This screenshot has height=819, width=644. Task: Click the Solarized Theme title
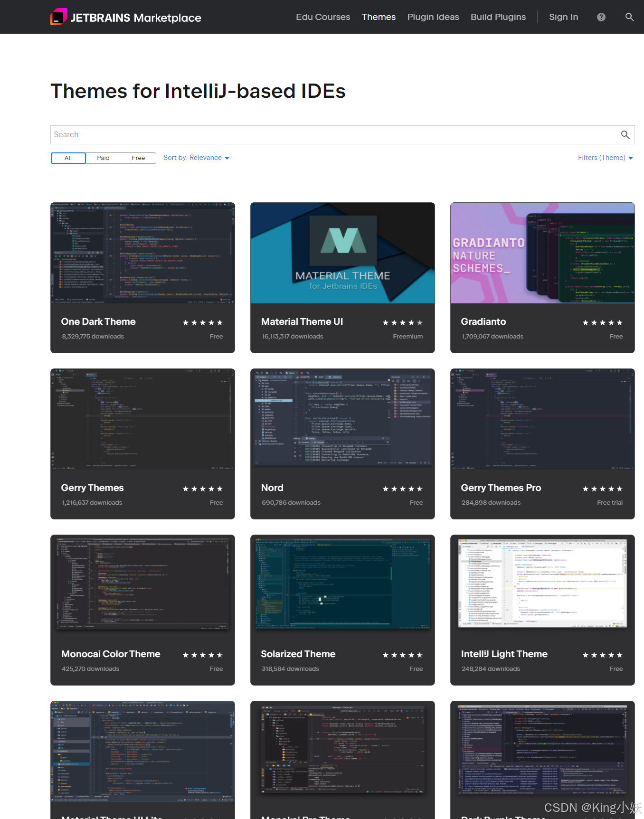(x=298, y=654)
